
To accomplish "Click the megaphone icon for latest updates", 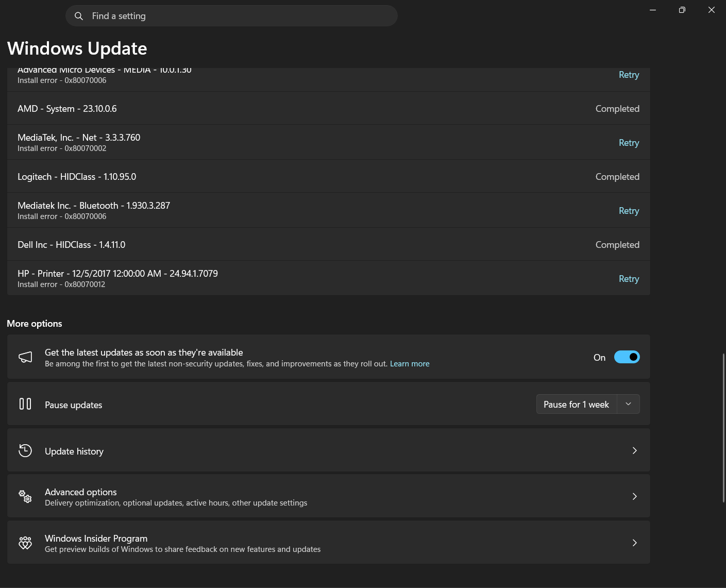I will tap(25, 357).
